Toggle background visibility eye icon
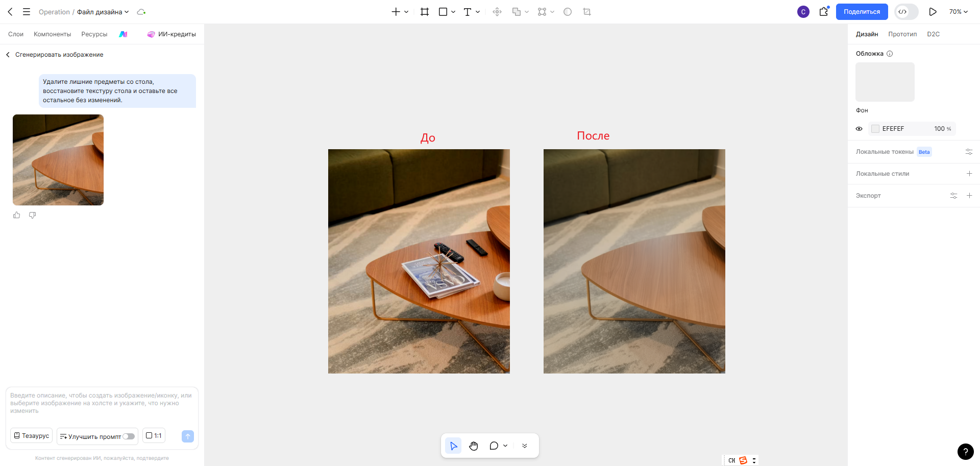 point(859,129)
